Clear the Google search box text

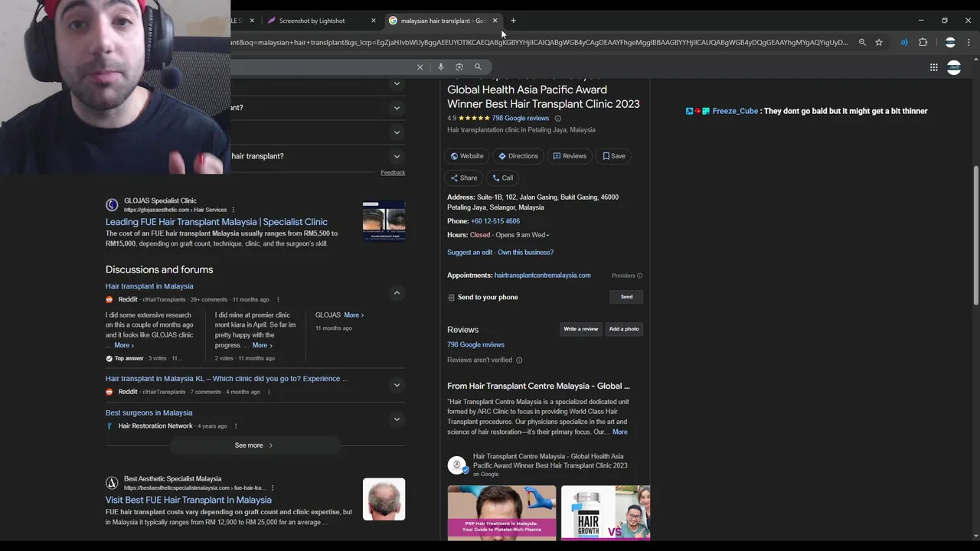pyautogui.click(x=420, y=67)
